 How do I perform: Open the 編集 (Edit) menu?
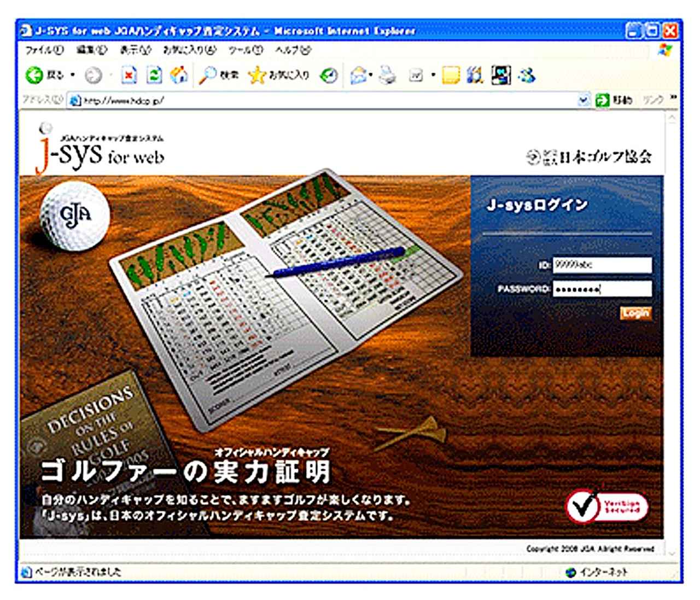pyautogui.click(x=91, y=50)
